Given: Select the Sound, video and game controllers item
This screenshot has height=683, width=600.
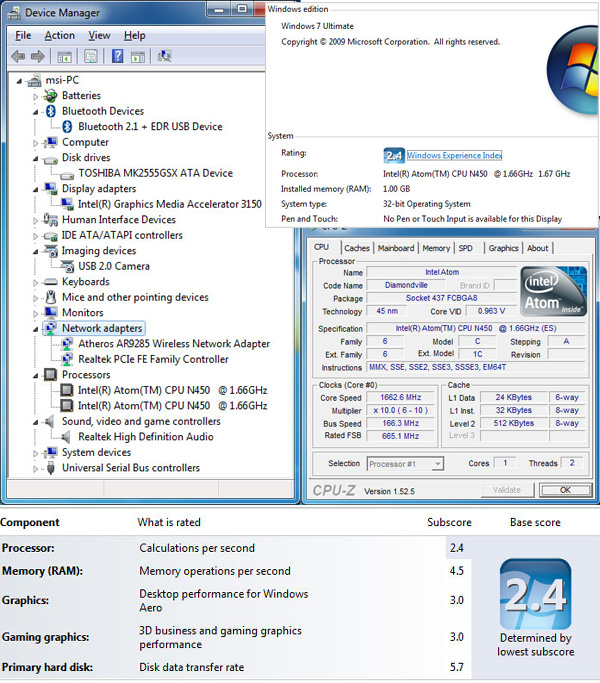Looking at the screenshot, I should pos(141,421).
